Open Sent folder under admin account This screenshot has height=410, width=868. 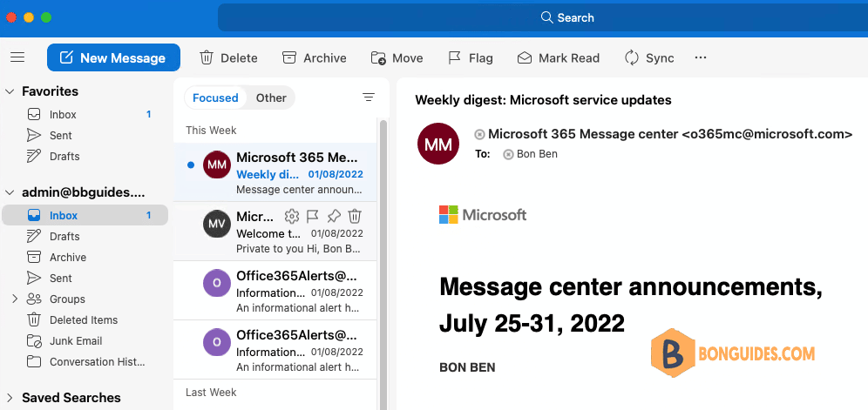pos(85,279)
